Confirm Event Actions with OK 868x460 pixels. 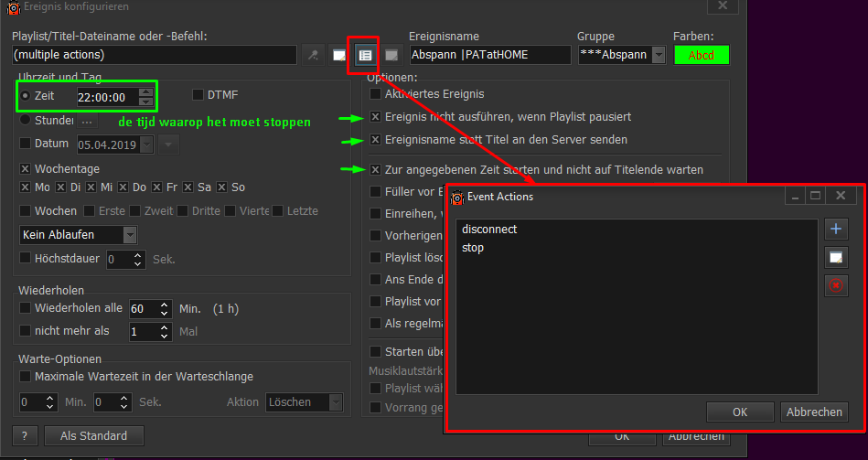click(740, 412)
